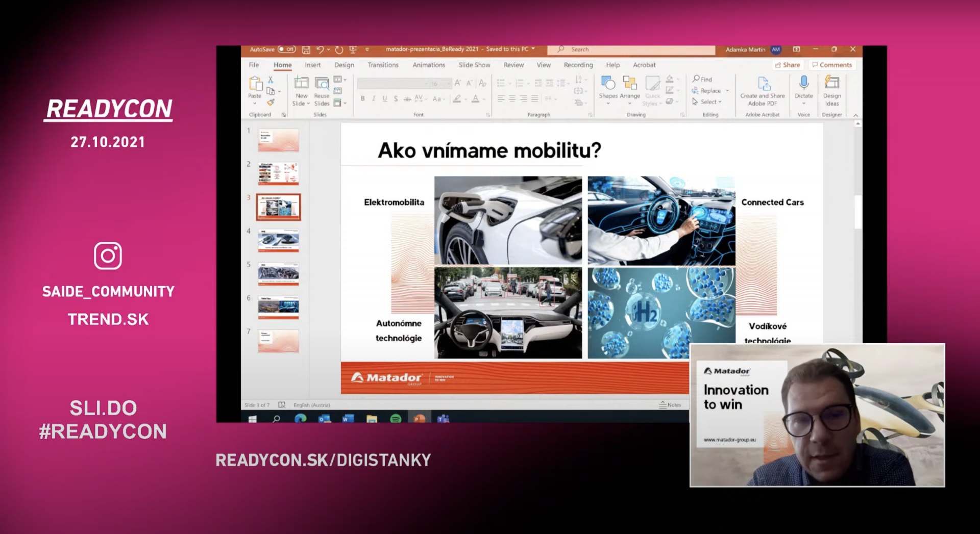This screenshot has width=980, height=534.
Task: Open Design Ideas pane
Action: [831, 84]
